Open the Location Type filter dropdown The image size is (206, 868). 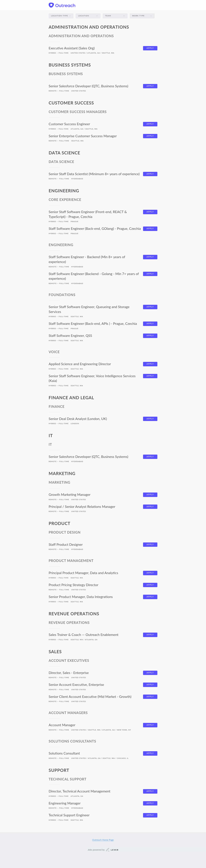tap(61, 16)
